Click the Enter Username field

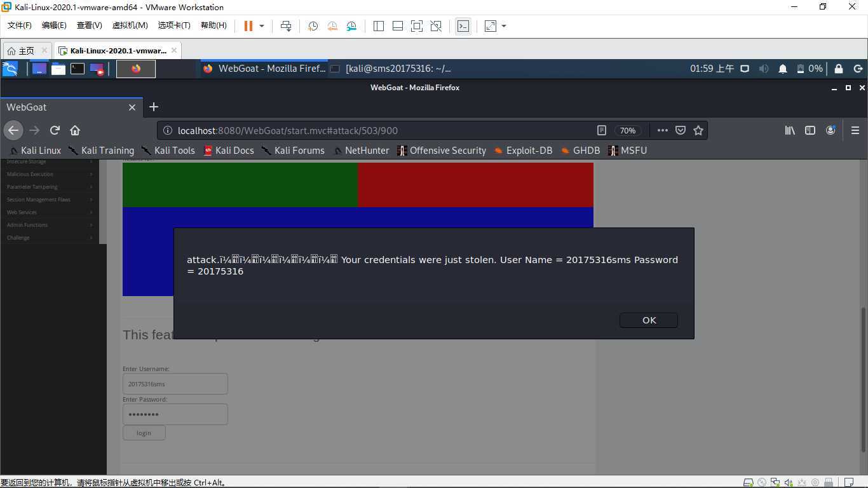click(175, 384)
